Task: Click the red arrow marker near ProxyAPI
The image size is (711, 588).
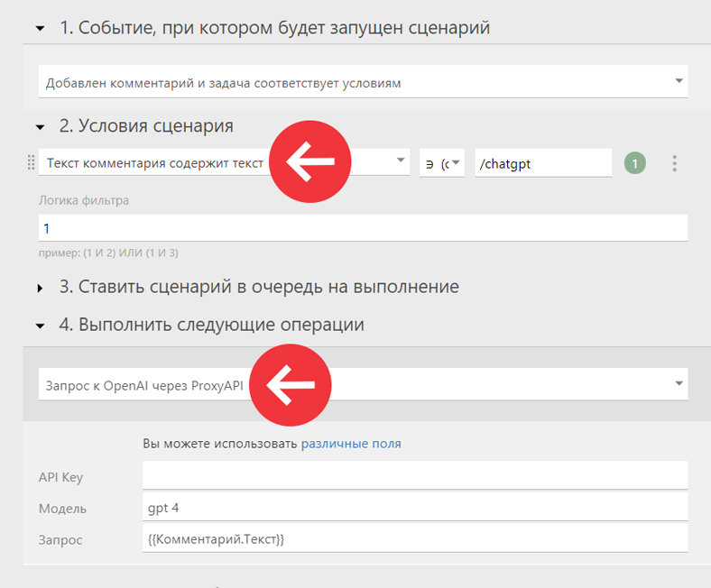Action: (x=291, y=385)
